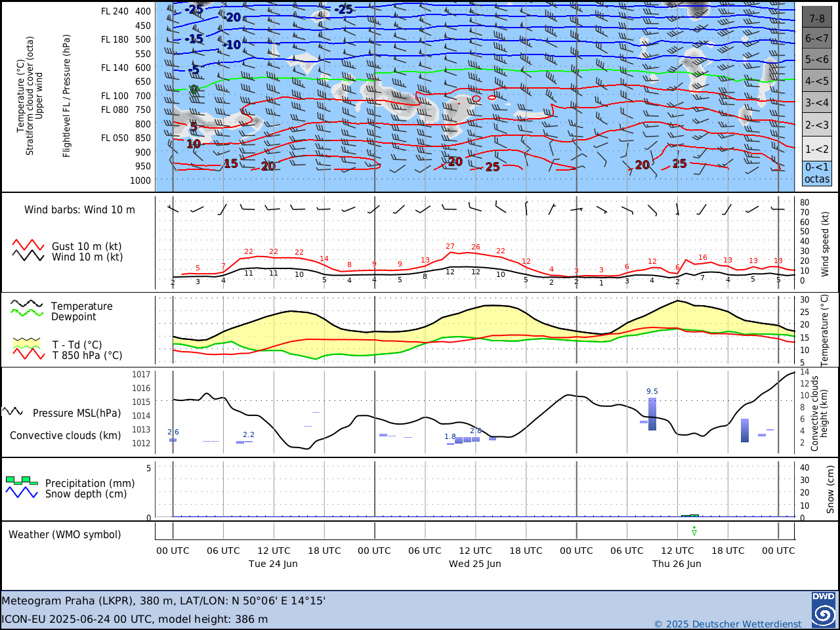Click the "1017" value on the pressure axis
This screenshot has width=840, height=630.
coord(141,375)
